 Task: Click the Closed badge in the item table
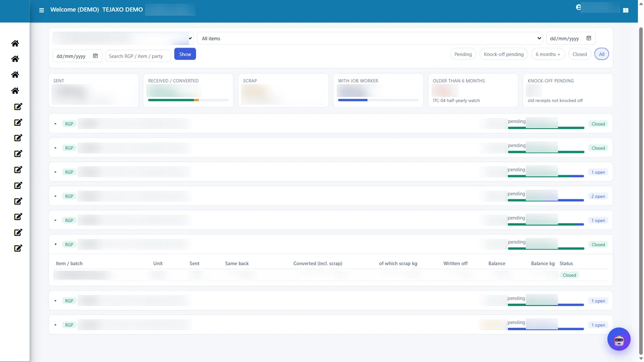tap(569, 275)
